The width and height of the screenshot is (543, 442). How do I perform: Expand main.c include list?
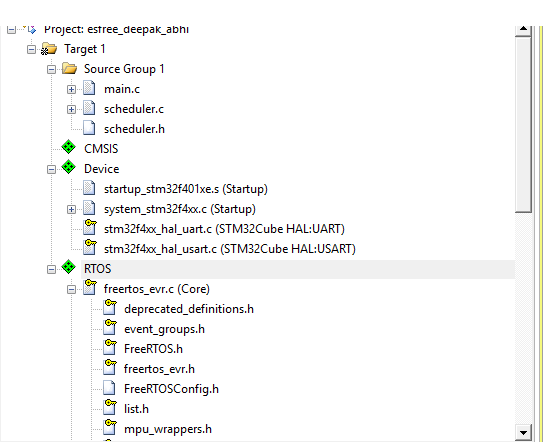[x=71, y=90]
